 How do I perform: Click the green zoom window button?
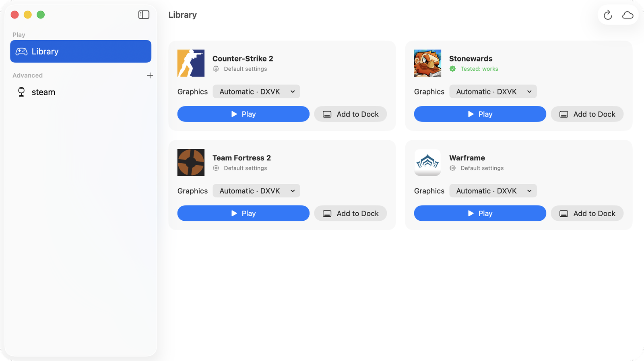(x=41, y=15)
